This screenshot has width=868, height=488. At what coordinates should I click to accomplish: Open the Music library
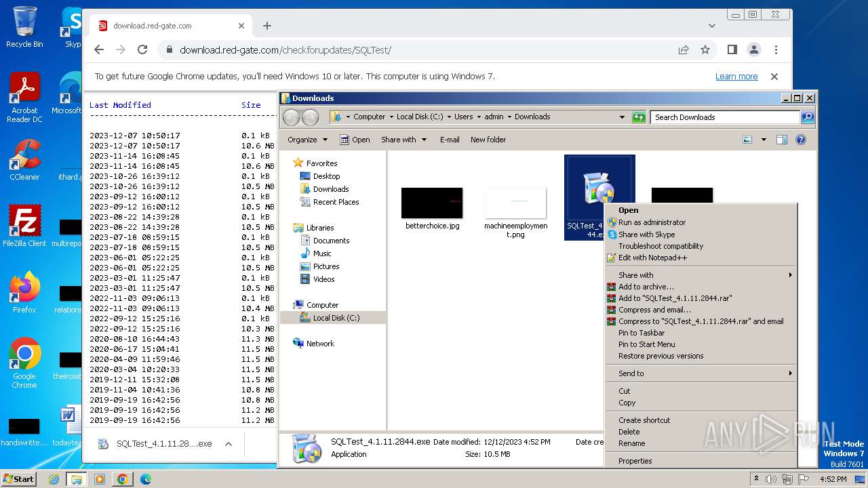(x=322, y=253)
